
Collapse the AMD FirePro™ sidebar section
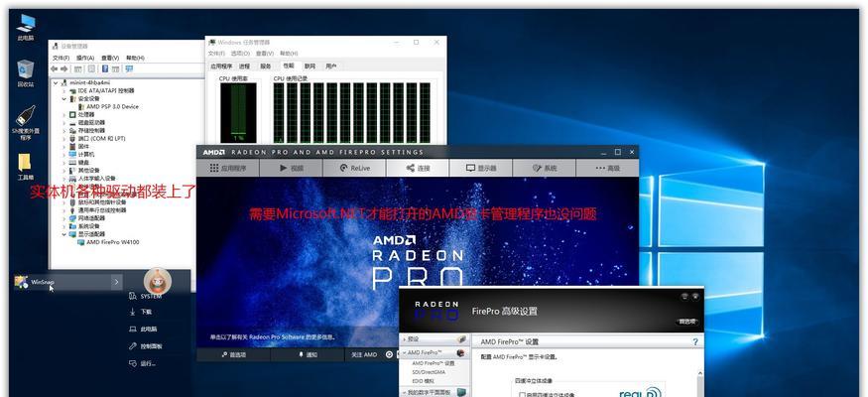404,352
